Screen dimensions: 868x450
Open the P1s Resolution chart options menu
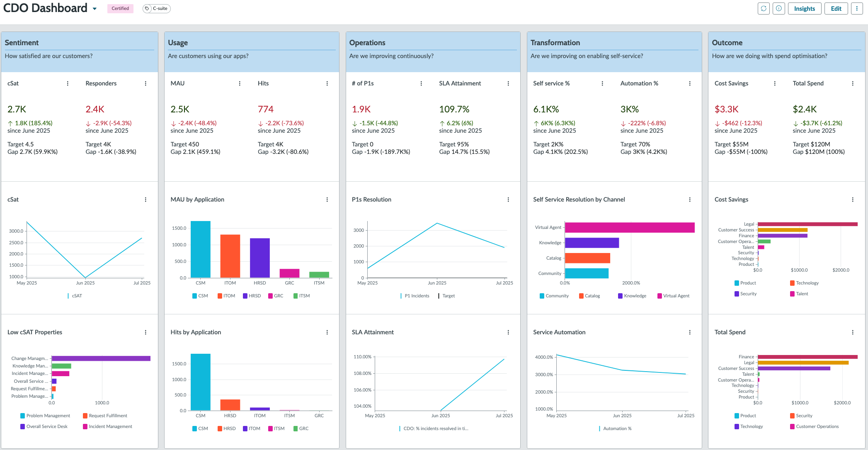tap(508, 199)
